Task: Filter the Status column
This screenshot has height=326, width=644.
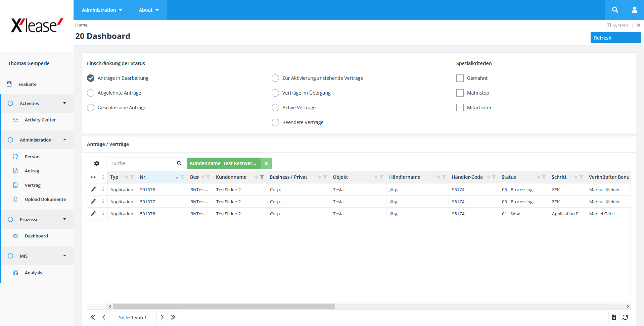Action: pos(544,177)
